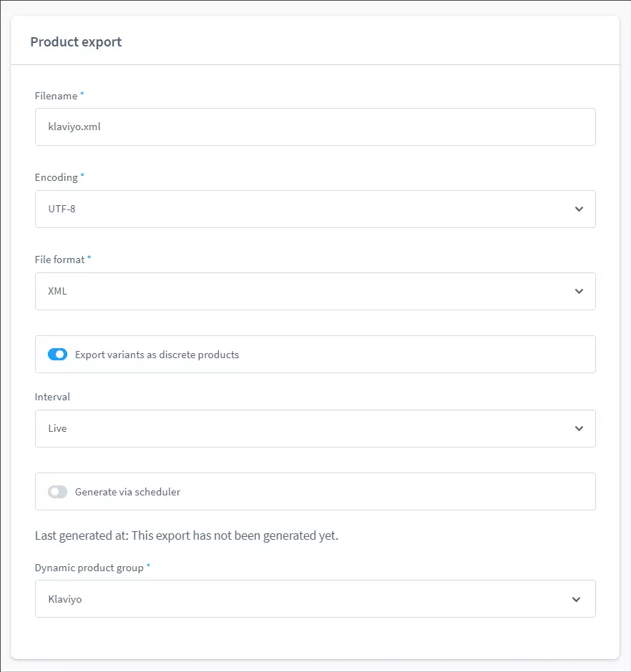The image size is (631, 672).
Task: Click the Filename input containing klaviyo.xml
Action: click(x=315, y=127)
